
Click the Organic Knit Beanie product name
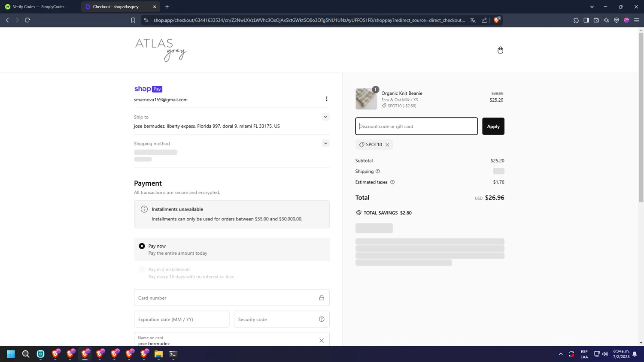point(402,93)
